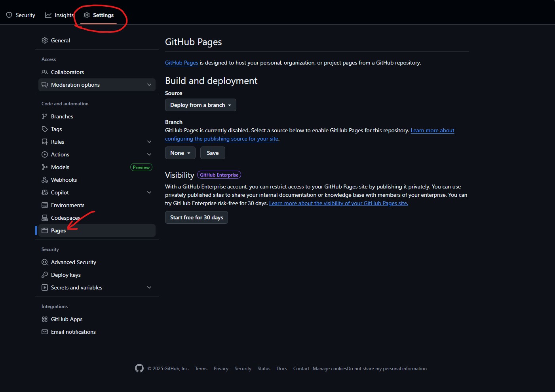Open the Collaborators page
The image size is (555, 392).
point(97,72)
